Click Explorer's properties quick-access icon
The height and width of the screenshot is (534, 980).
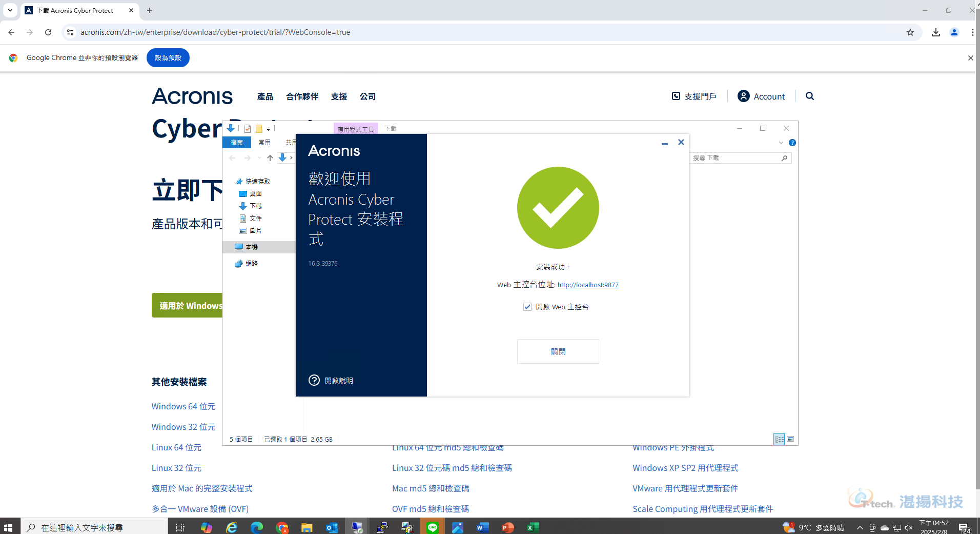point(248,129)
